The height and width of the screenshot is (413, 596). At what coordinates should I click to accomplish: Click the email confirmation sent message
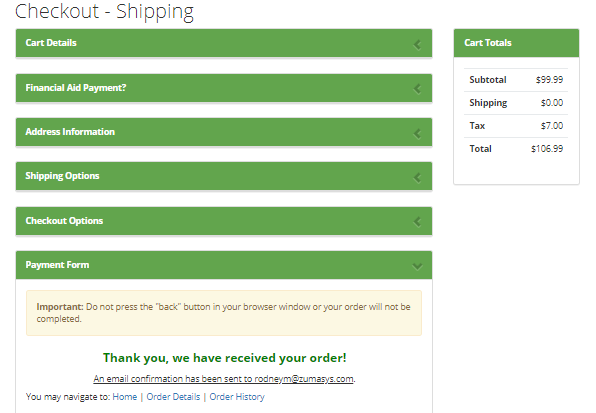pyautogui.click(x=224, y=379)
